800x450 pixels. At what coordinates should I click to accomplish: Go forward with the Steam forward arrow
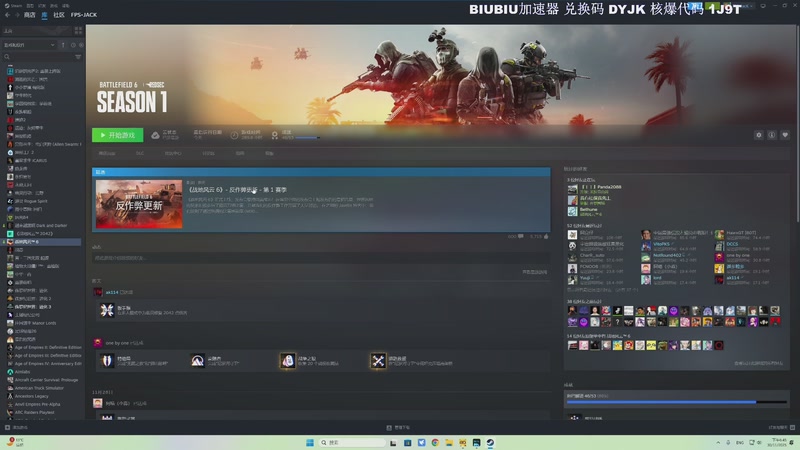17,15
